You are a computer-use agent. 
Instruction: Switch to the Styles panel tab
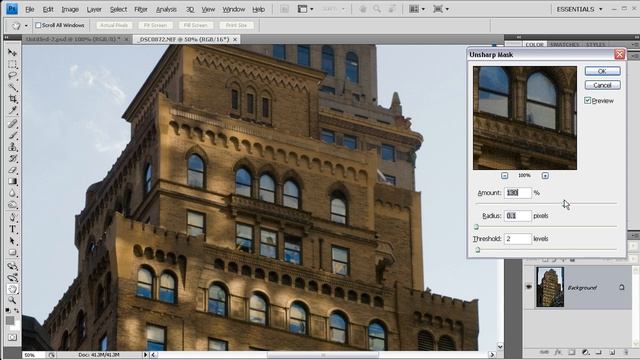tap(596, 44)
